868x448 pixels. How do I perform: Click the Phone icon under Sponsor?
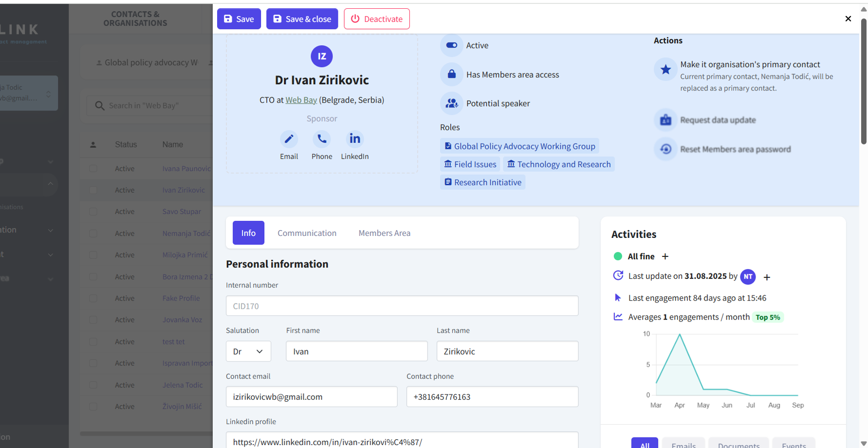coord(322,139)
